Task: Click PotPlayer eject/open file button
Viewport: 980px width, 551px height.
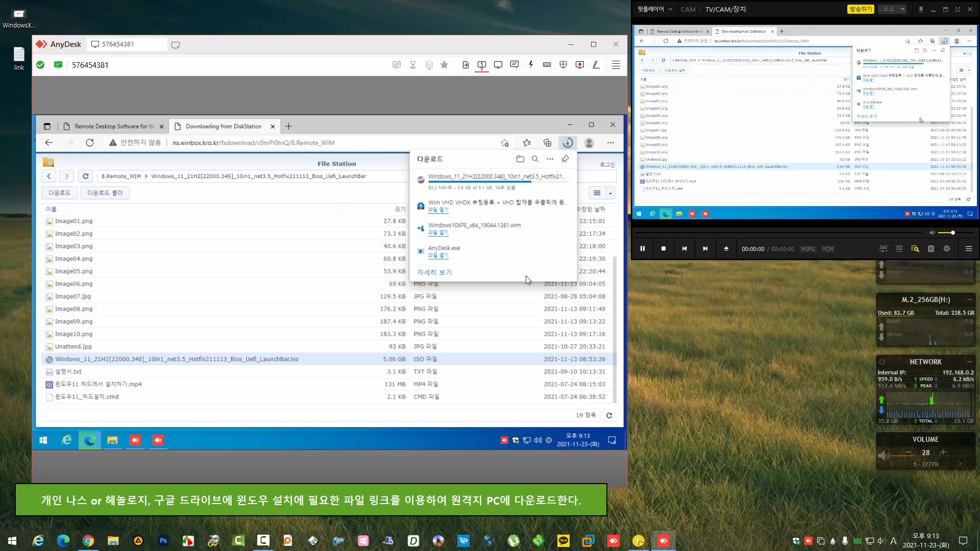Action: [726, 248]
